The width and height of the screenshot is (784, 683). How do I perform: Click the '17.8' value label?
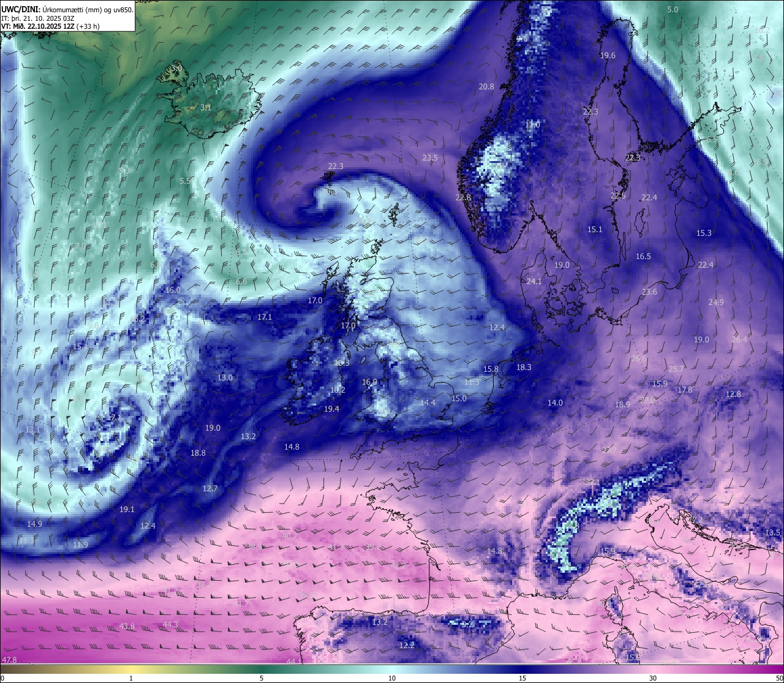[x=685, y=390]
